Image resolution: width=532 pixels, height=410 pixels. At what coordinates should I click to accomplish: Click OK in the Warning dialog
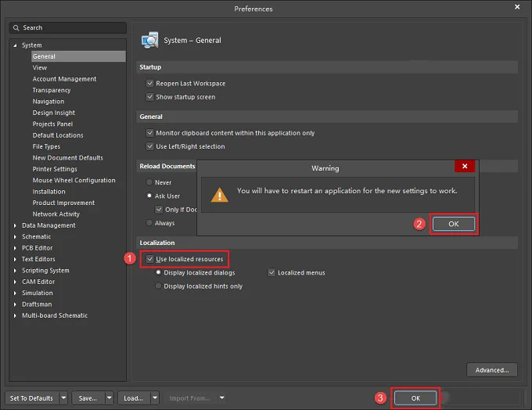coord(454,224)
